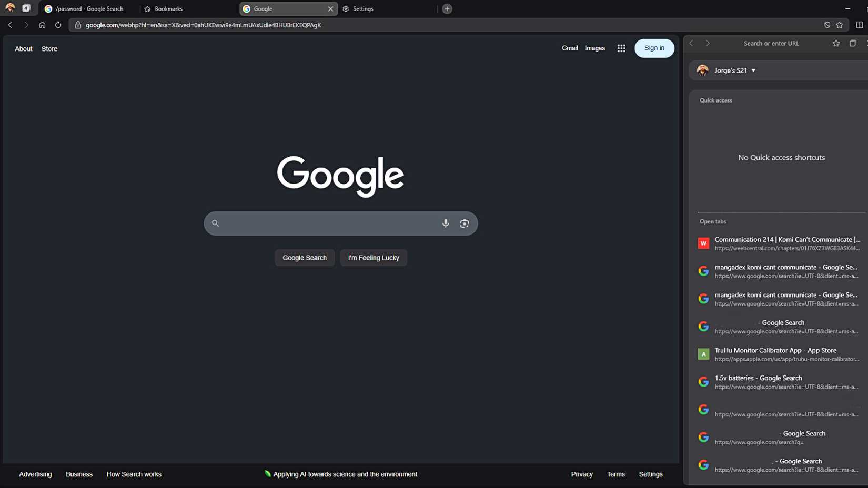Open side panel bookmarks star icon

click(836, 43)
